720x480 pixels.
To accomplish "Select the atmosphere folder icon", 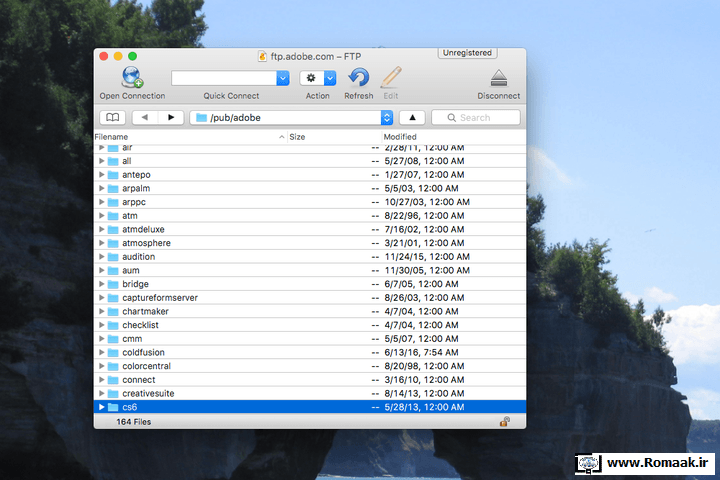I will (x=113, y=243).
